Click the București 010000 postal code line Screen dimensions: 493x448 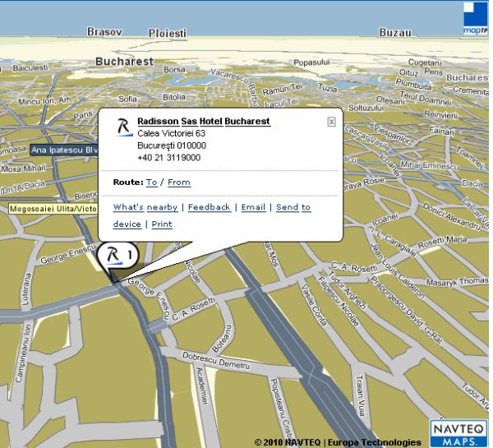coord(172,145)
